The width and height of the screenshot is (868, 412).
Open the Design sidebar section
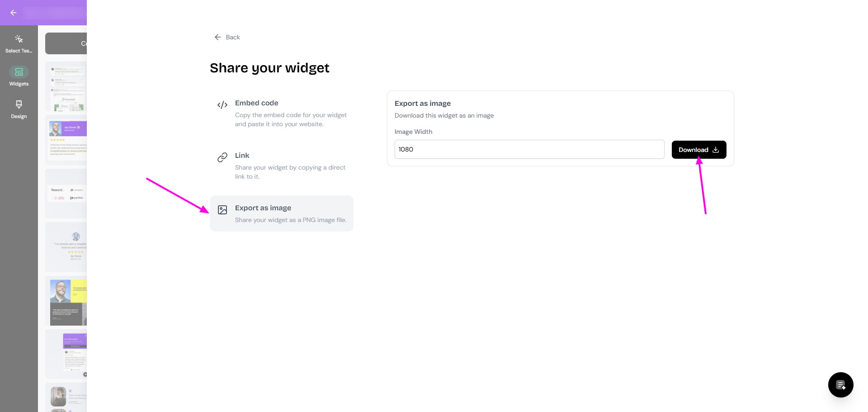click(x=19, y=109)
